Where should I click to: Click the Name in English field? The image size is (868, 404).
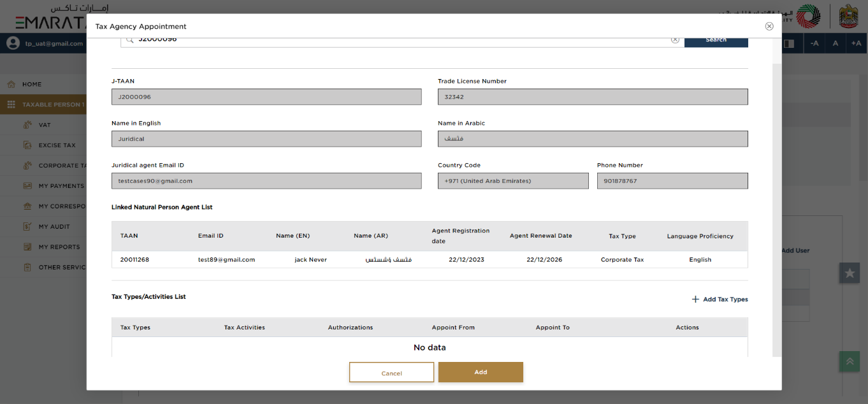pos(266,139)
